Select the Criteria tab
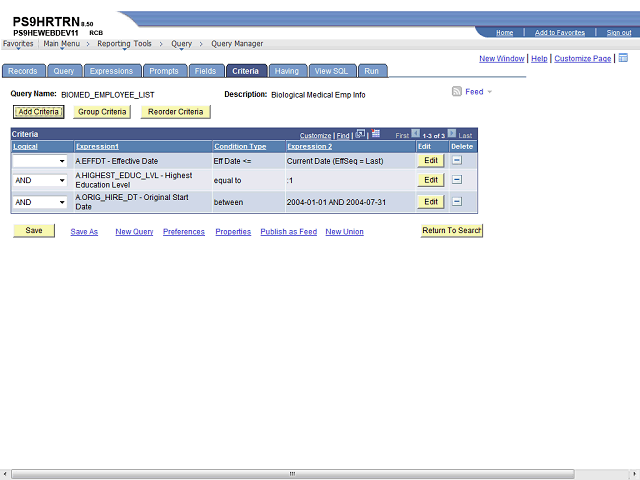The width and height of the screenshot is (640, 480). [246, 71]
